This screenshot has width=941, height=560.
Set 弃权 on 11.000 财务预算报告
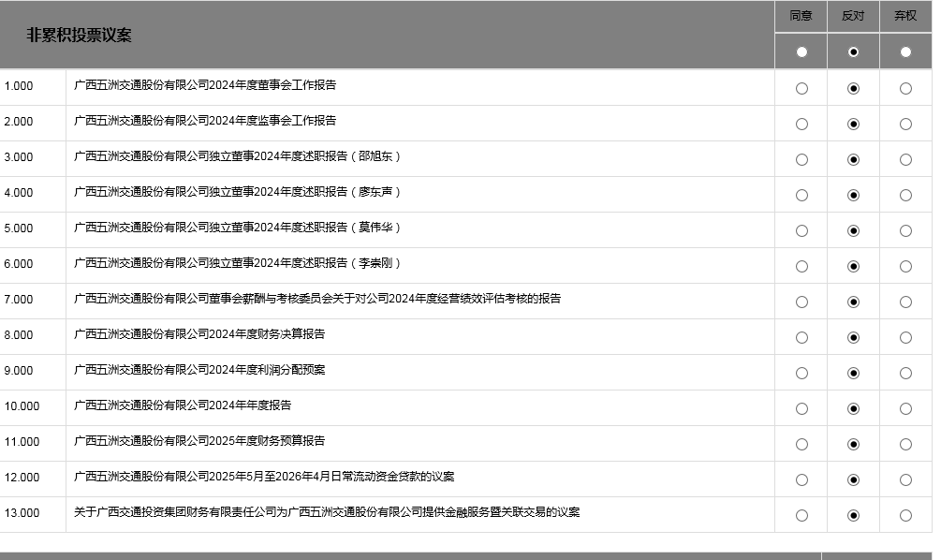click(905, 445)
